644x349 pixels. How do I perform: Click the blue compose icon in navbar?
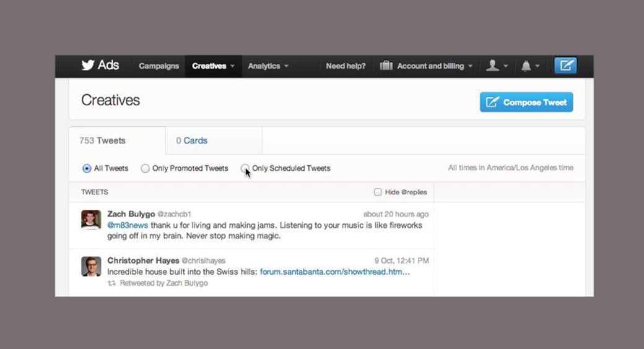565,66
